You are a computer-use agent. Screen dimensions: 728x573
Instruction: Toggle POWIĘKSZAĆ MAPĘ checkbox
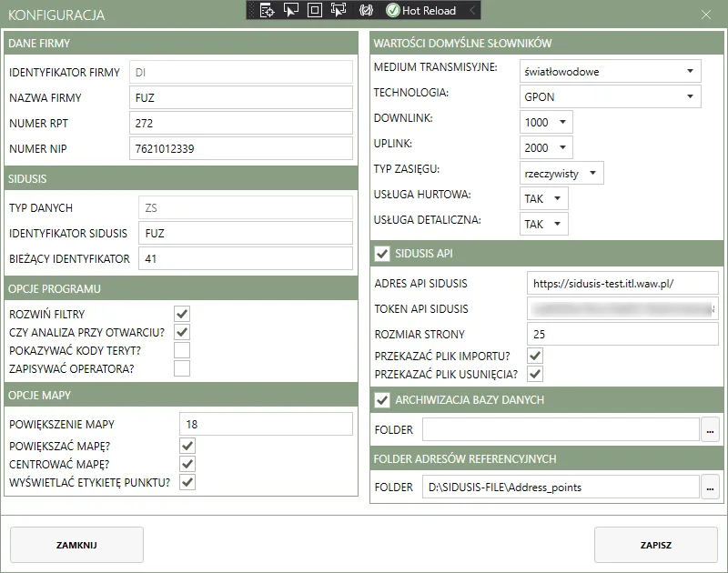pyautogui.click(x=187, y=446)
